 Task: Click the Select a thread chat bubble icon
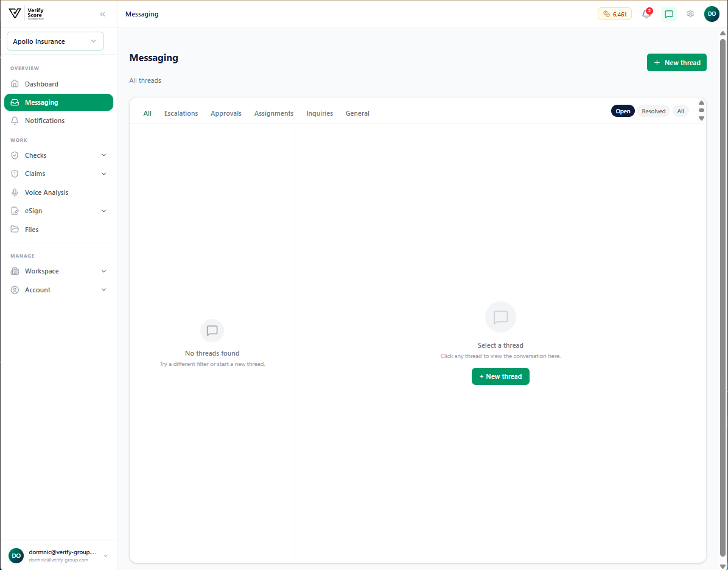(500, 317)
